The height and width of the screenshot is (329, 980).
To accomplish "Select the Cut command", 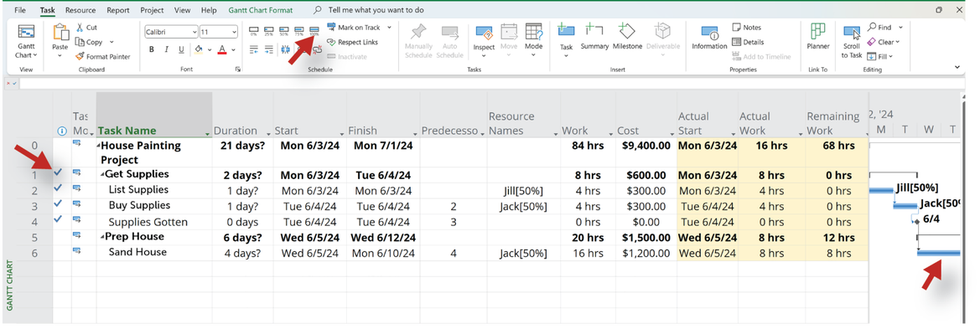I will (x=86, y=28).
